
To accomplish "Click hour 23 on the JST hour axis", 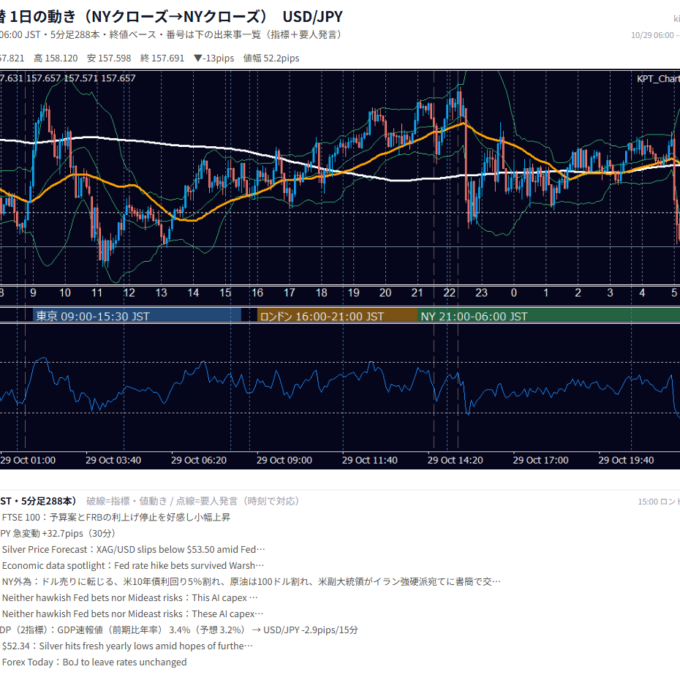I will point(481,293).
